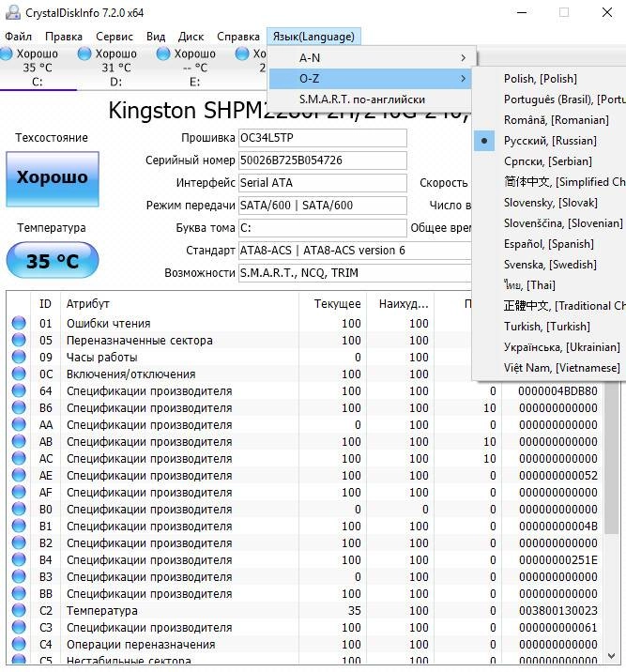Click status orb of attribute BB row

pyautogui.click(x=19, y=593)
